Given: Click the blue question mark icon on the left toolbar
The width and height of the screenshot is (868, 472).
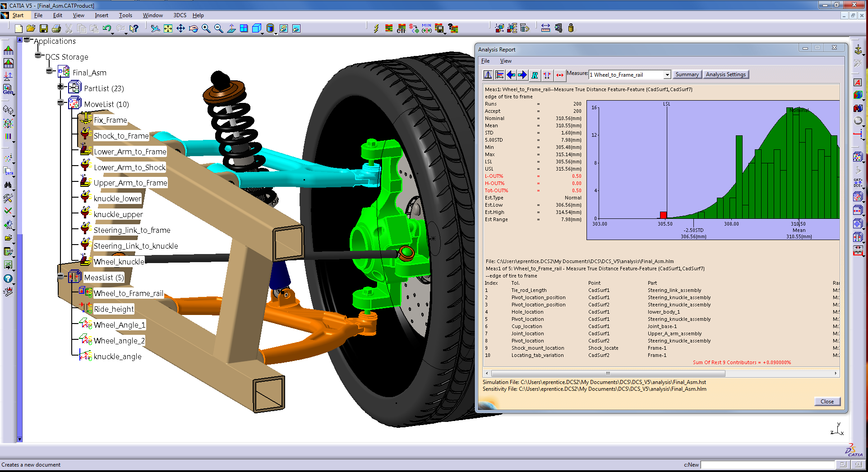Looking at the screenshot, I should click(8, 279).
